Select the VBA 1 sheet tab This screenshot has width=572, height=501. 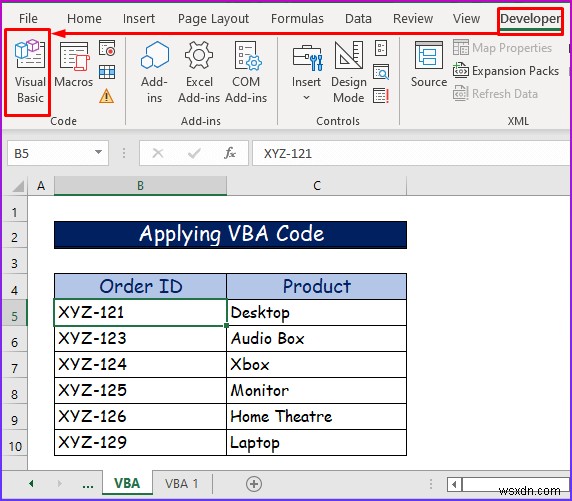(181, 484)
